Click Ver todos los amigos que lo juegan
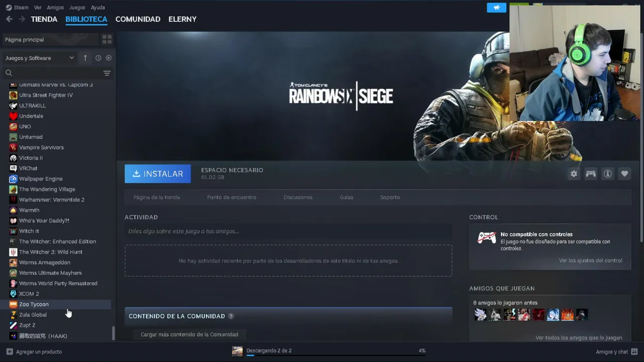This screenshot has width=644, height=362. pyautogui.click(x=579, y=338)
